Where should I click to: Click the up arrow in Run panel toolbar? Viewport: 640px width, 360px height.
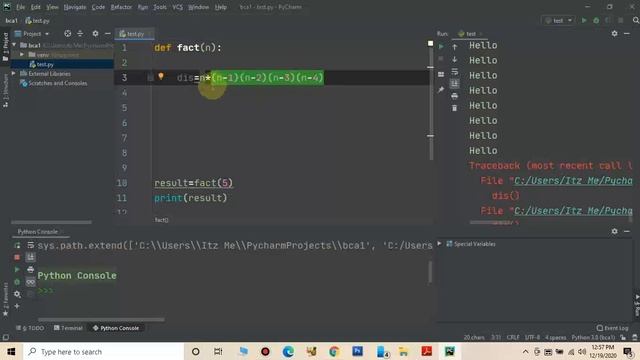coord(455,47)
